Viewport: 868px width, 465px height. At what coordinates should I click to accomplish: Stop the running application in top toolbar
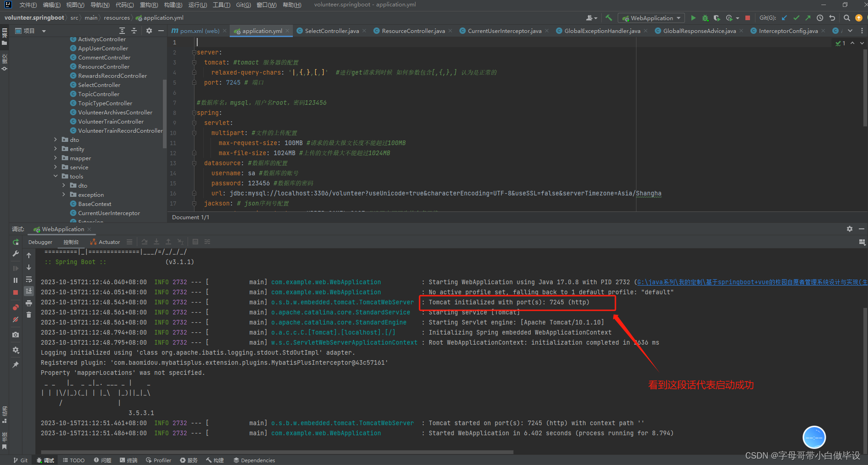click(x=748, y=18)
